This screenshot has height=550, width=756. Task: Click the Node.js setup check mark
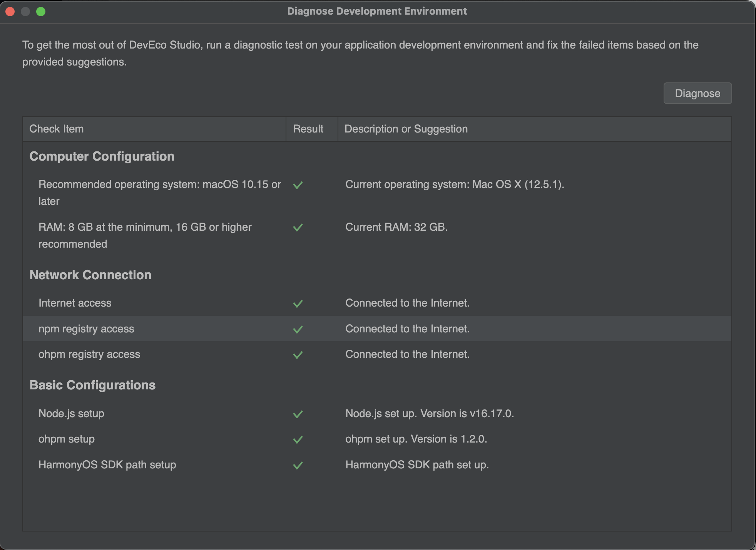tap(298, 414)
